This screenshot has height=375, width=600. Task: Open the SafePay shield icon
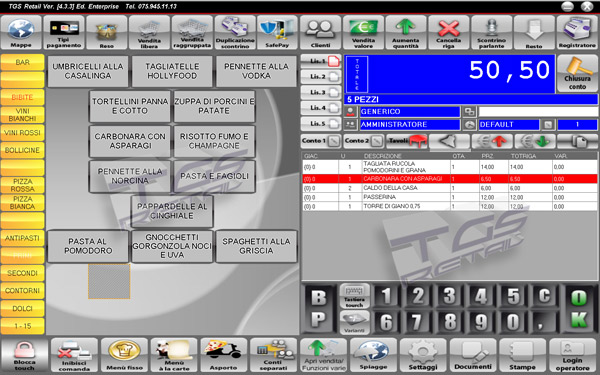(x=277, y=33)
